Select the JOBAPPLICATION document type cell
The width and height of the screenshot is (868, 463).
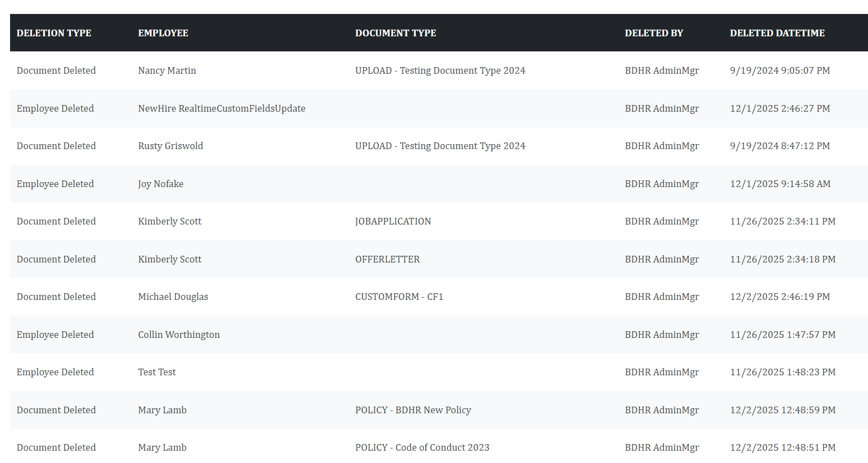(393, 221)
